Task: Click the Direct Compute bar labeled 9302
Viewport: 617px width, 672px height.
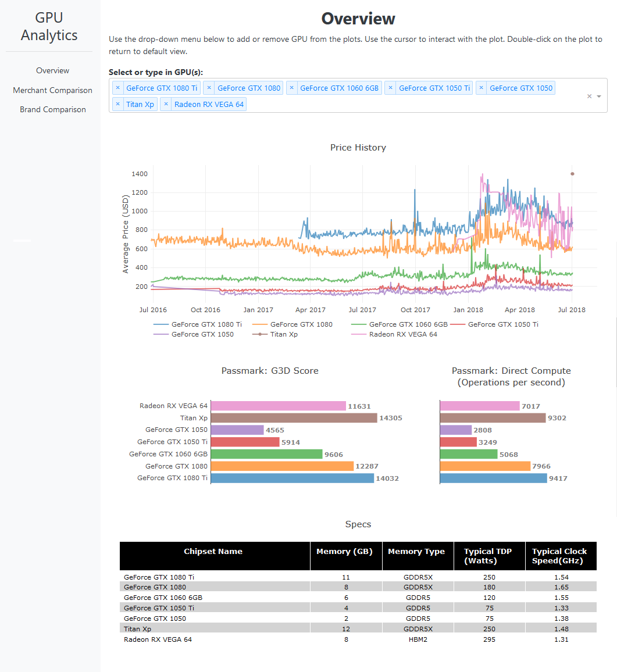Action: coord(493,418)
